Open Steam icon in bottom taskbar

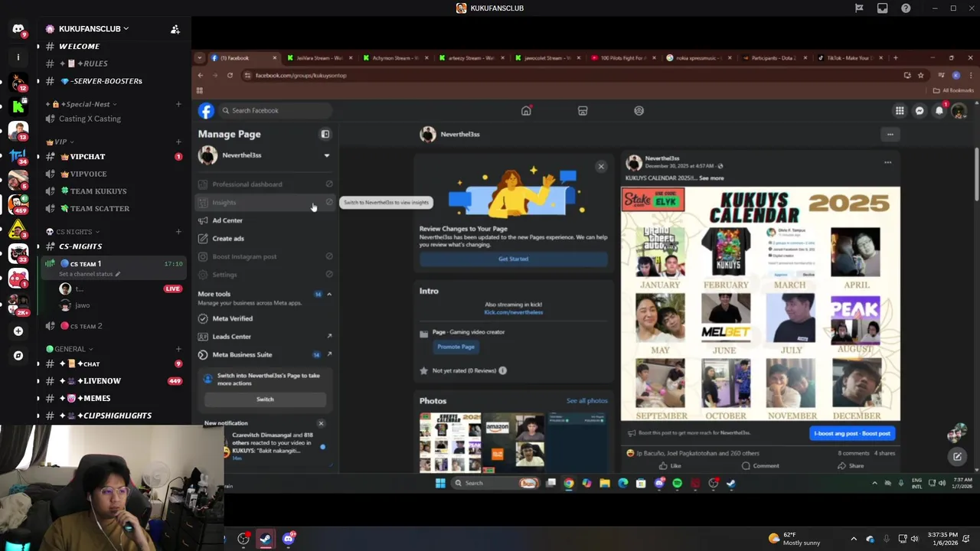265,539
